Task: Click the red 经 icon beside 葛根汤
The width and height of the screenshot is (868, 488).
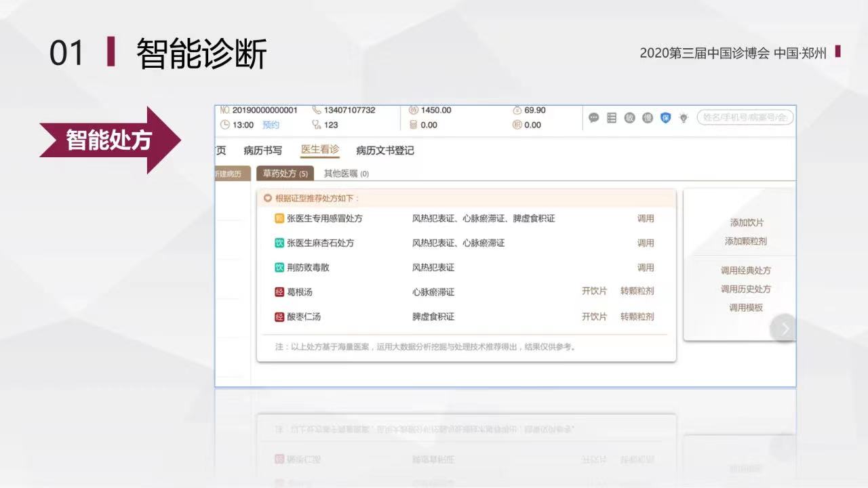Action: click(x=279, y=292)
